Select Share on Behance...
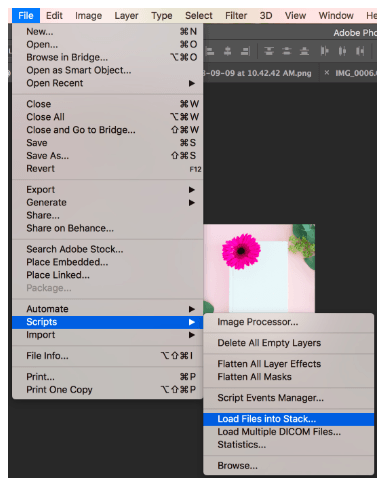This screenshot has height=484, width=388. coord(108,228)
